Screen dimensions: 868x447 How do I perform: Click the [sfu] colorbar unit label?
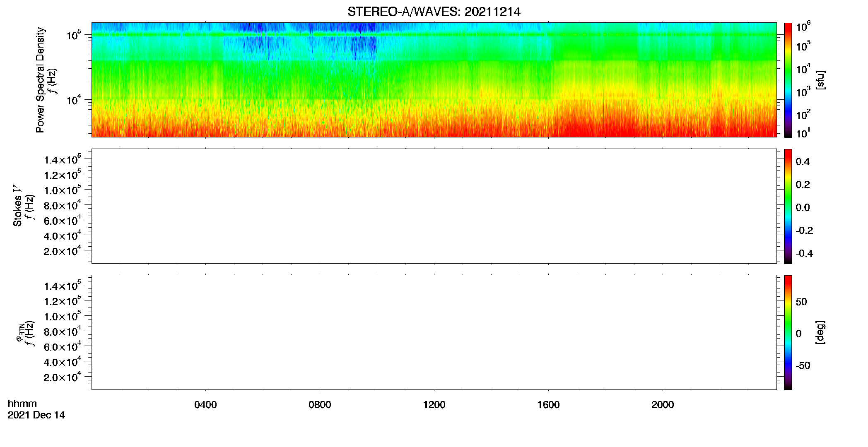point(820,80)
